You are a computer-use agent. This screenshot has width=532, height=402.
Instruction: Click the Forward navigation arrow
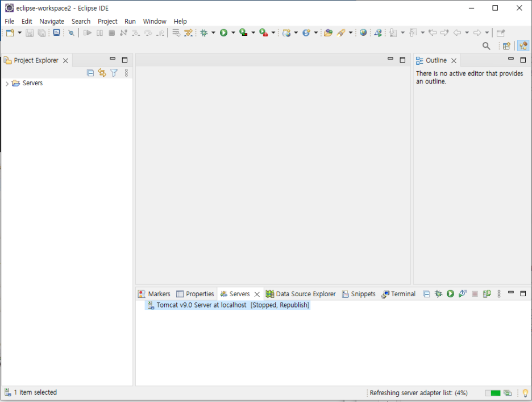click(x=477, y=33)
